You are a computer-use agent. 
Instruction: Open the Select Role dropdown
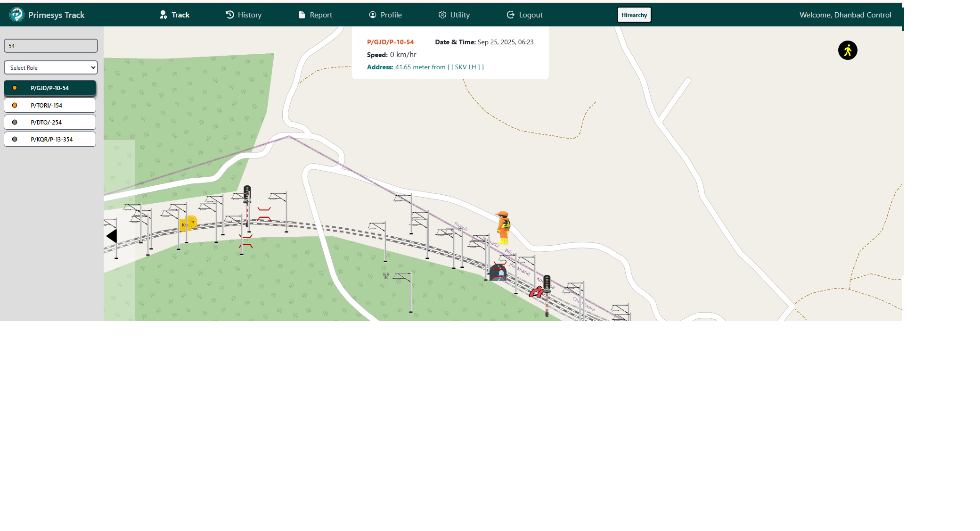(x=51, y=67)
